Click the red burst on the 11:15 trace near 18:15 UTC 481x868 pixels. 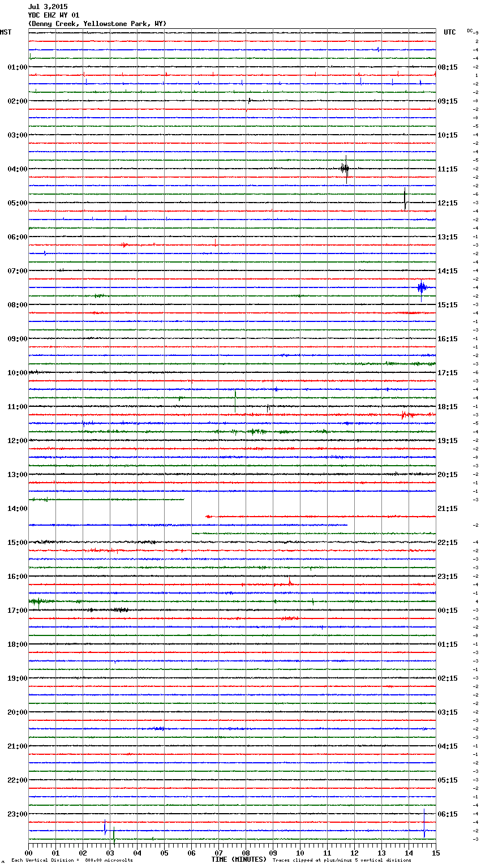(x=407, y=415)
